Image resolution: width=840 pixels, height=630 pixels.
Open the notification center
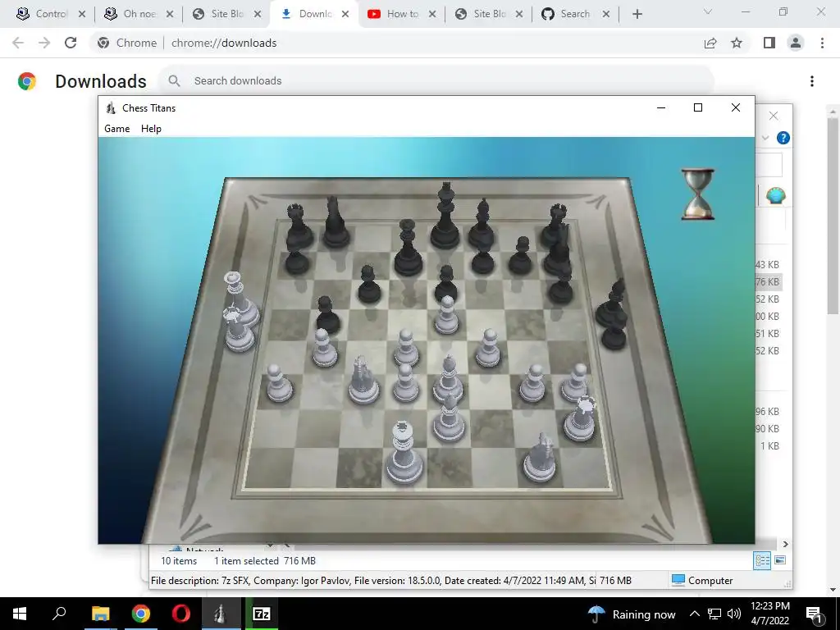tap(815, 614)
